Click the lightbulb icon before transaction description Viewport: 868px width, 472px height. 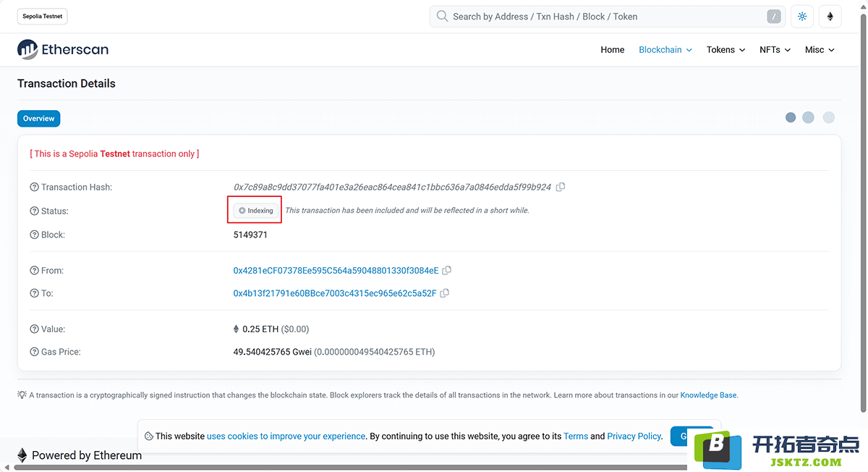coord(22,395)
